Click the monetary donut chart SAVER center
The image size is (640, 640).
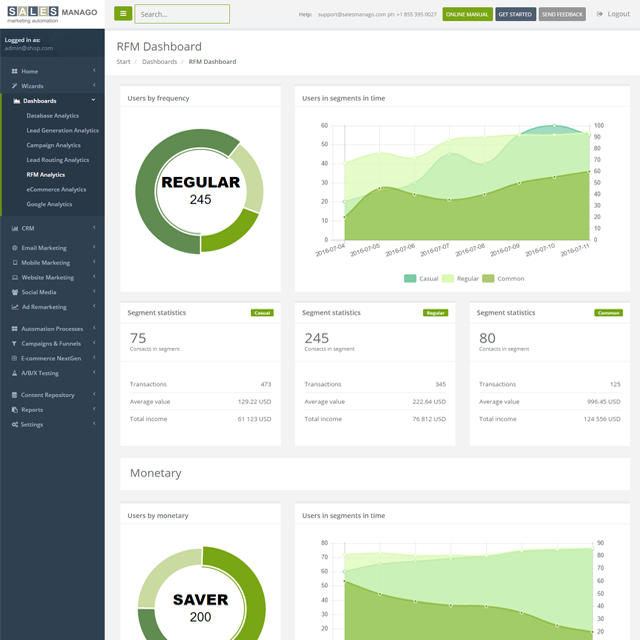point(200,608)
